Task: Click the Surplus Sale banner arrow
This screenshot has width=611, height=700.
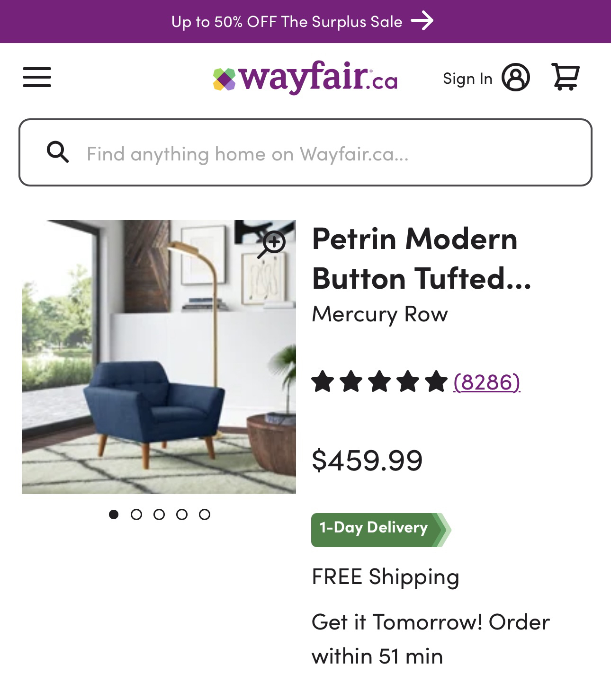Action: tap(422, 21)
